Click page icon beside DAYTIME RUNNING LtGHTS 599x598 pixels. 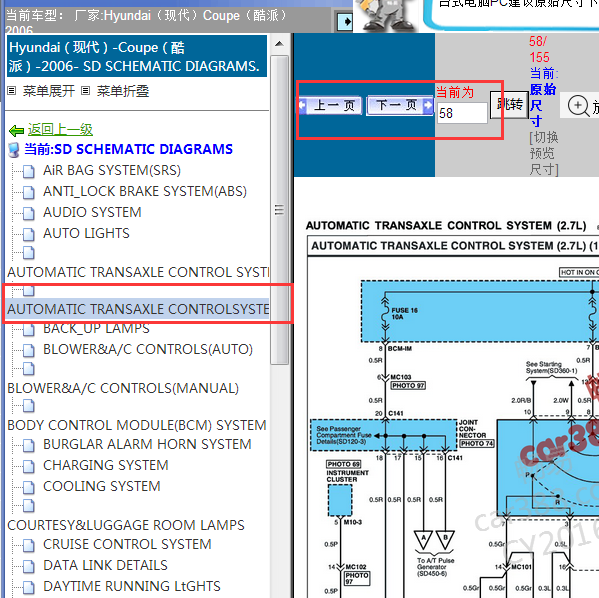29,587
